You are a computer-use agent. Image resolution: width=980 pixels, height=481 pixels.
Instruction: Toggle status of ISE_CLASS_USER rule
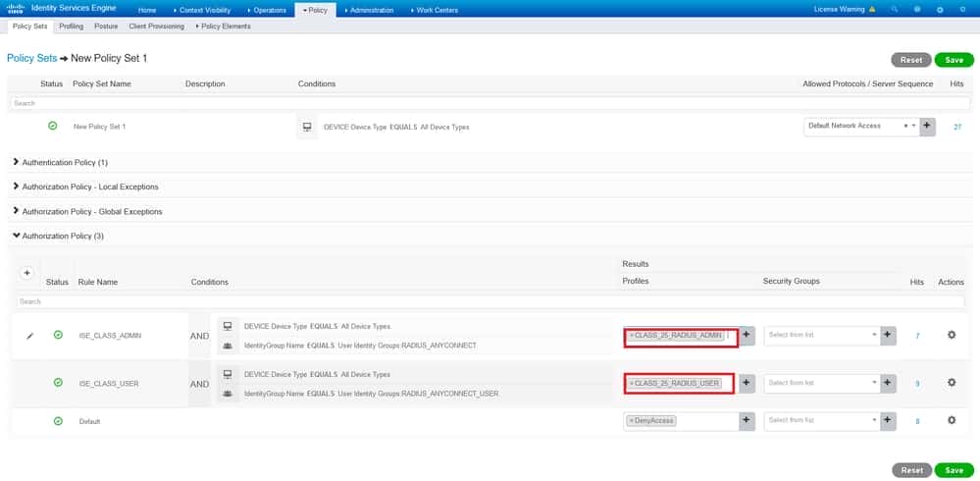point(58,382)
